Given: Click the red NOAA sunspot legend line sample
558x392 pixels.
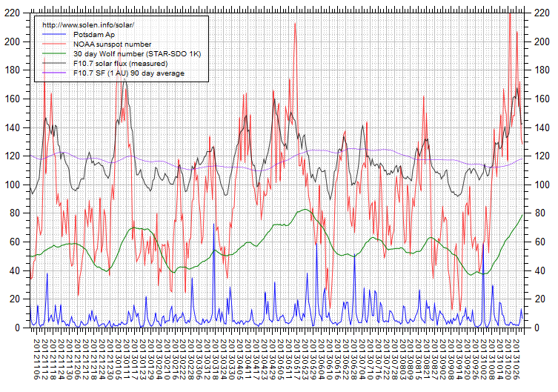Looking at the screenshot, I should (54, 44).
